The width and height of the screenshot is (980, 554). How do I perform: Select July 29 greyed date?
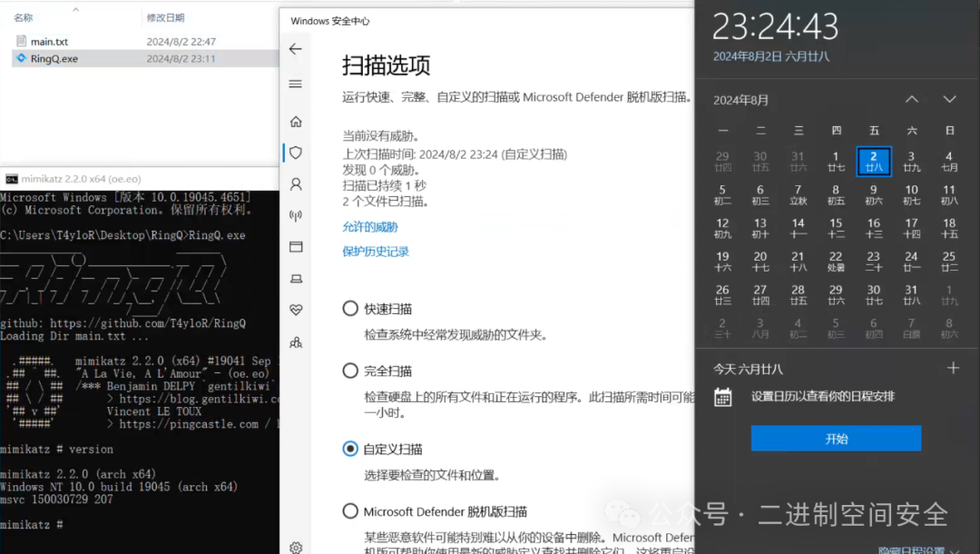pyautogui.click(x=722, y=162)
